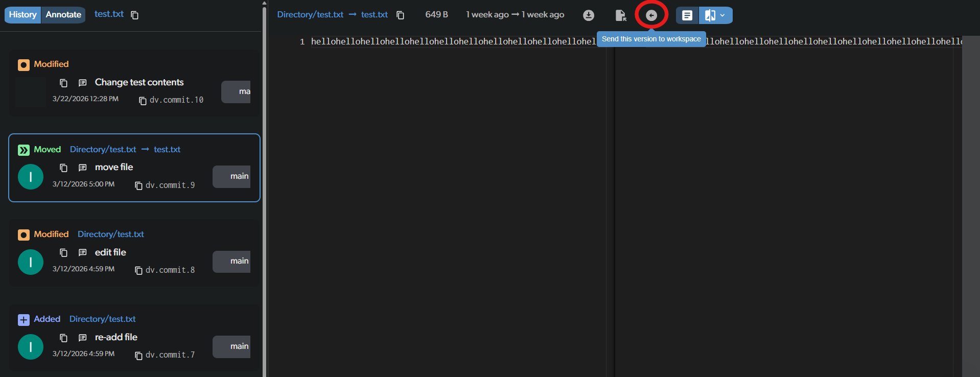
Task: Click the 649 B file size label
Action: coord(436,15)
